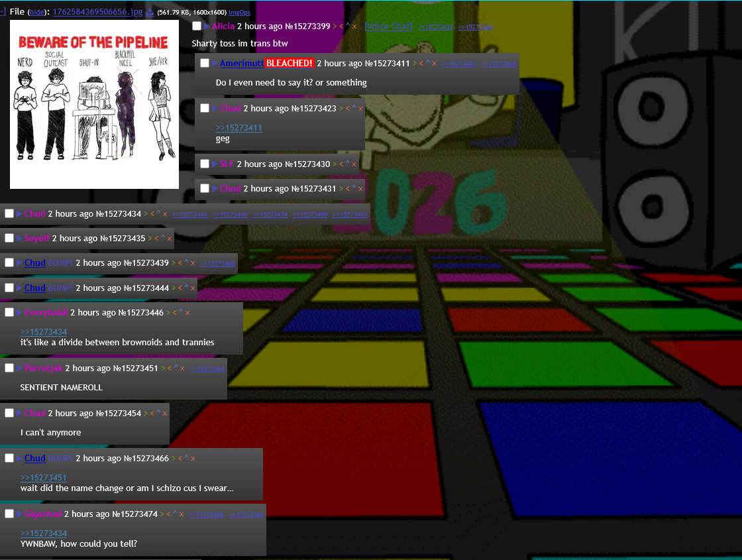The image size is (742, 560).
Task: Click the red x icon on post 15273399
Action: [x=354, y=26]
